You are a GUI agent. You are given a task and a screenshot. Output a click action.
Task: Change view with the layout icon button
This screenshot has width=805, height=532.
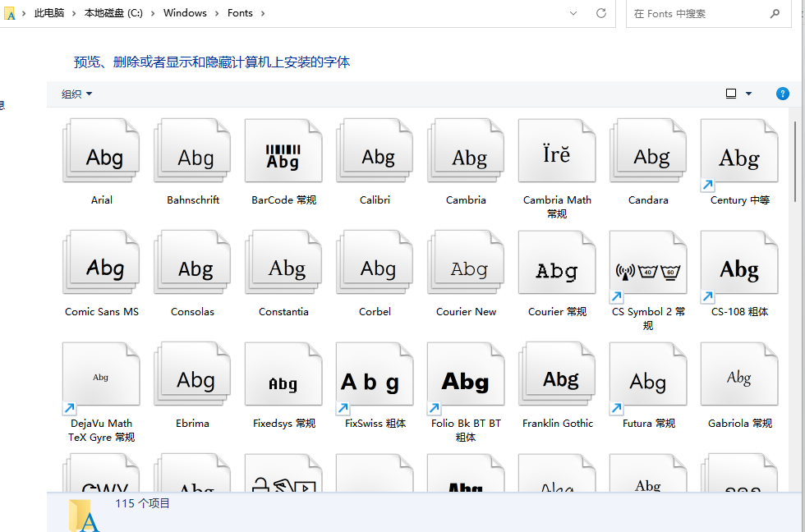click(731, 94)
